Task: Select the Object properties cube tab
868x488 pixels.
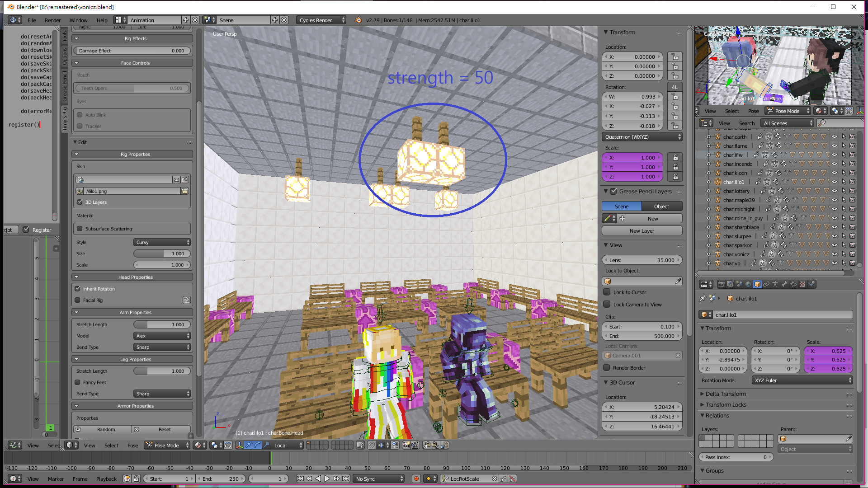Action: tap(757, 284)
